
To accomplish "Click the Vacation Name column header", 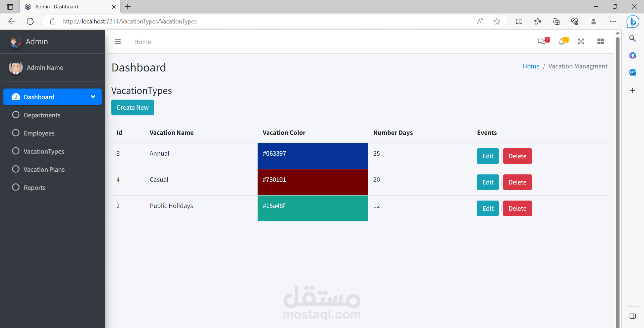I will 171,132.
